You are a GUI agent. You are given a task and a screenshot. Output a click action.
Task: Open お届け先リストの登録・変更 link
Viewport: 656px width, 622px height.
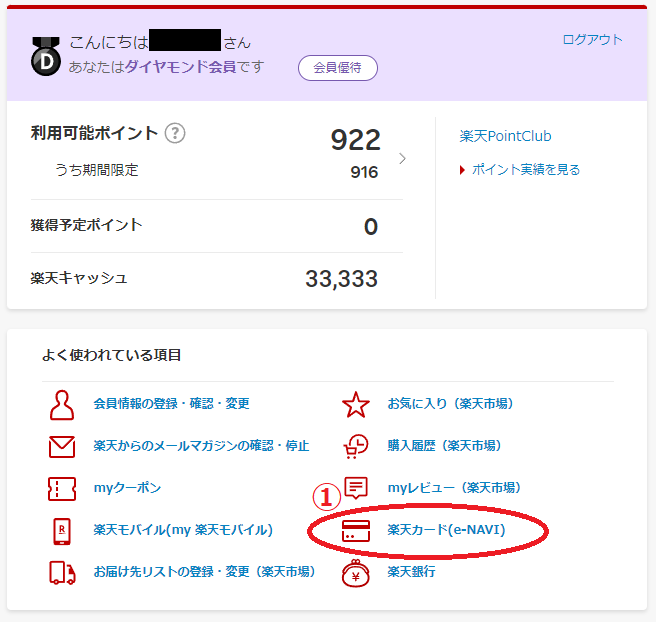coord(205,572)
